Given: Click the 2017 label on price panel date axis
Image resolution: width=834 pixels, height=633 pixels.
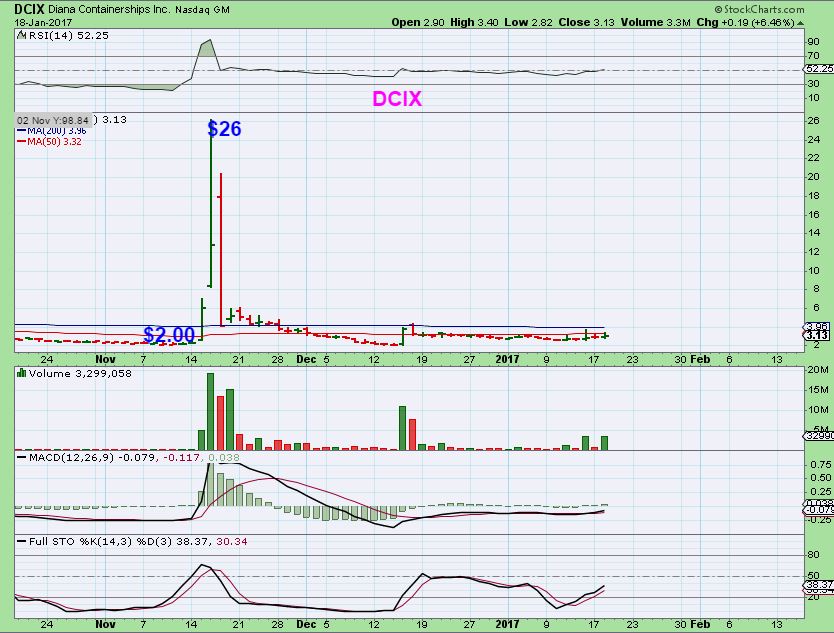Looking at the screenshot, I should 507,359.
